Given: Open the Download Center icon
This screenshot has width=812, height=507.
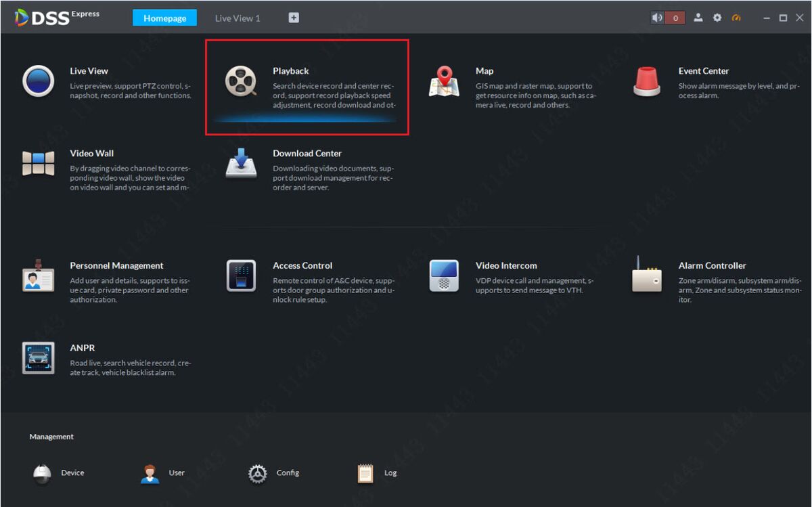Looking at the screenshot, I should click(x=241, y=163).
